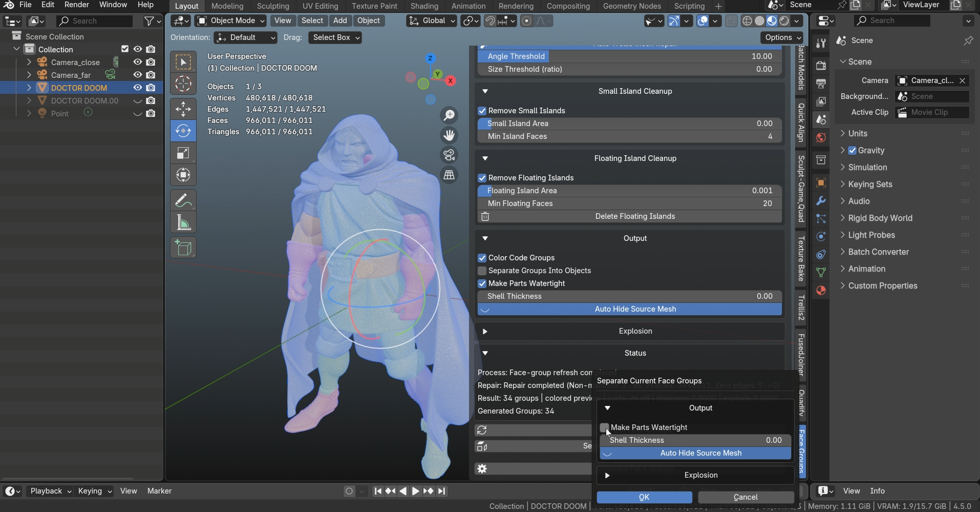Click Auto Hide Source Mesh in popup

coord(695,453)
